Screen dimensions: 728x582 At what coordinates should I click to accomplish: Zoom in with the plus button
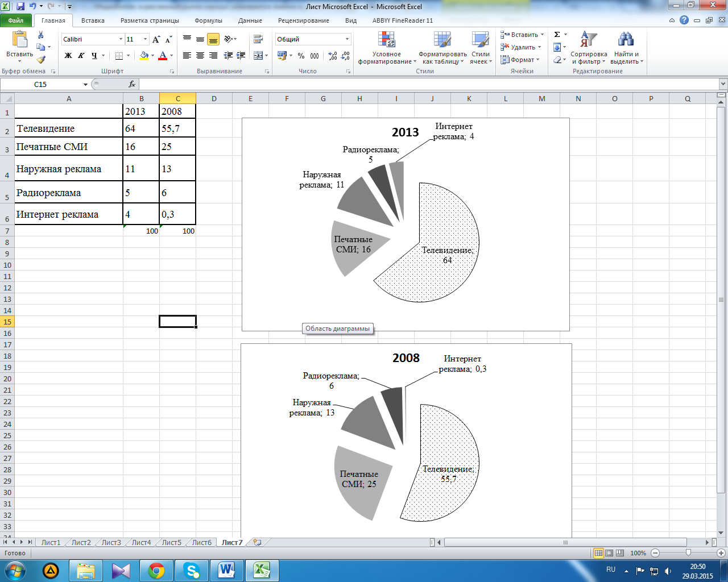pyautogui.click(x=722, y=553)
